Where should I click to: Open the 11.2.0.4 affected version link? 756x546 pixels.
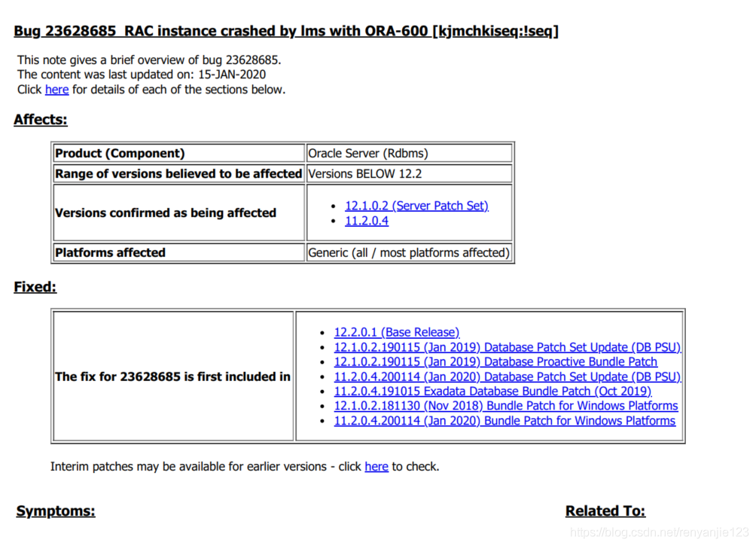point(367,221)
